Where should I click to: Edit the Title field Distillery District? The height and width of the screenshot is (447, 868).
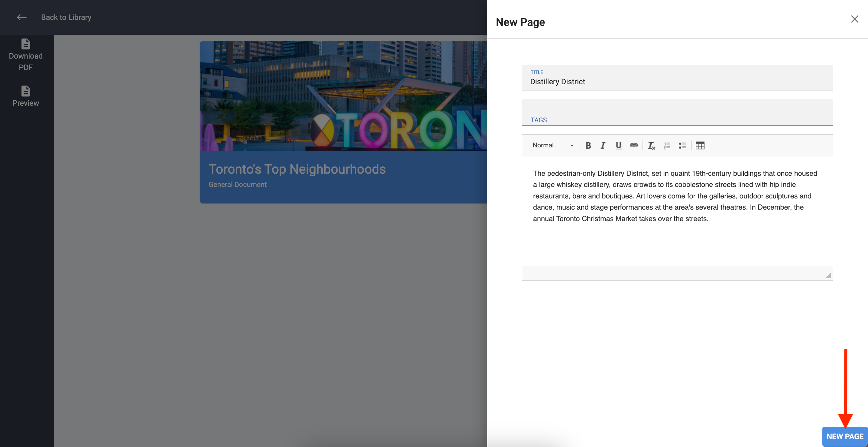coord(677,78)
